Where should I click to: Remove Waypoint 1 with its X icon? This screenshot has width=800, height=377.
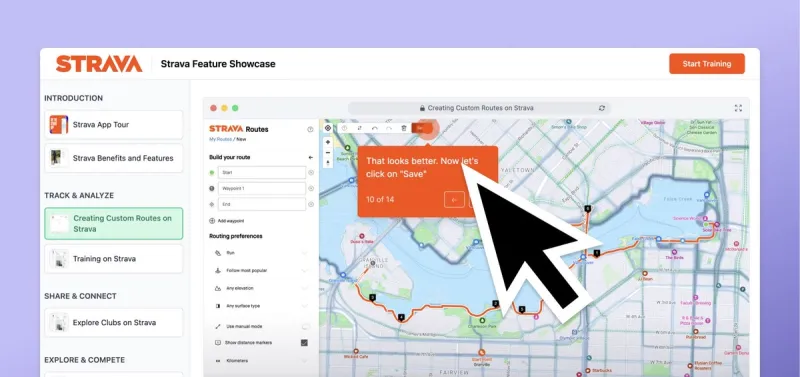point(311,188)
